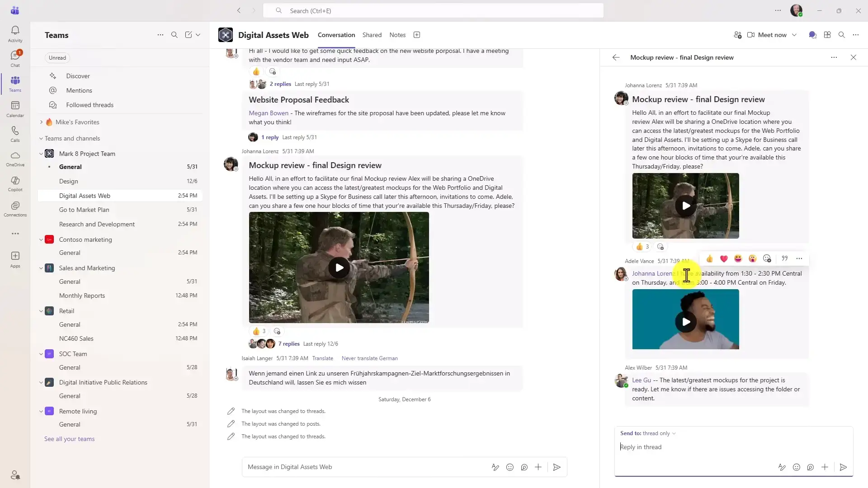
Task: React with heart to Adele Vance's reply
Action: coord(724,258)
